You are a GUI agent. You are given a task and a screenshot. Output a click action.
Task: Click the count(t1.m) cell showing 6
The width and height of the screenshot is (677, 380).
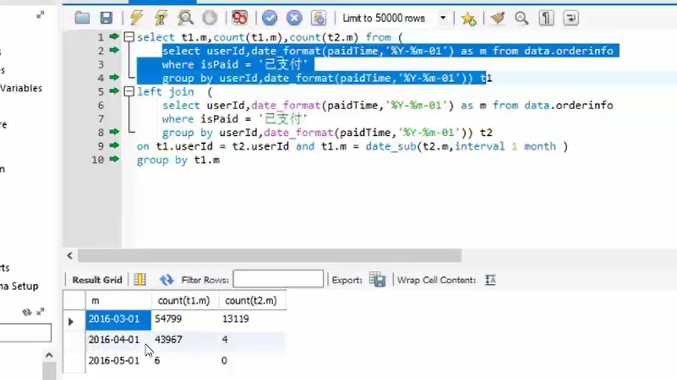(x=185, y=361)
